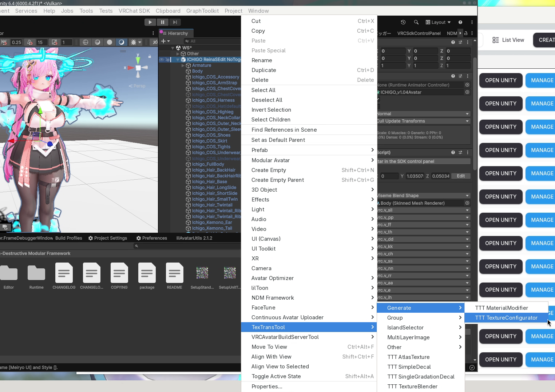
Task: Open Scene view kebab options menu
Action: (x=153, y=33)
